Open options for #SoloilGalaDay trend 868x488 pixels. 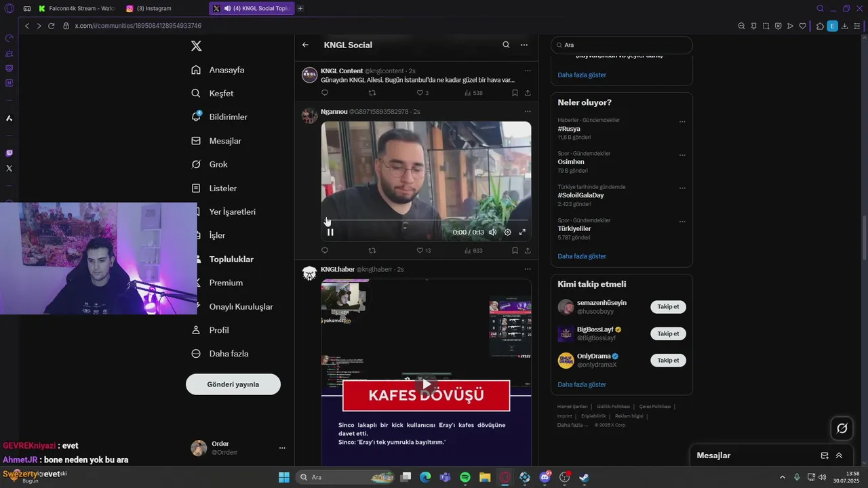pos(682,188)
